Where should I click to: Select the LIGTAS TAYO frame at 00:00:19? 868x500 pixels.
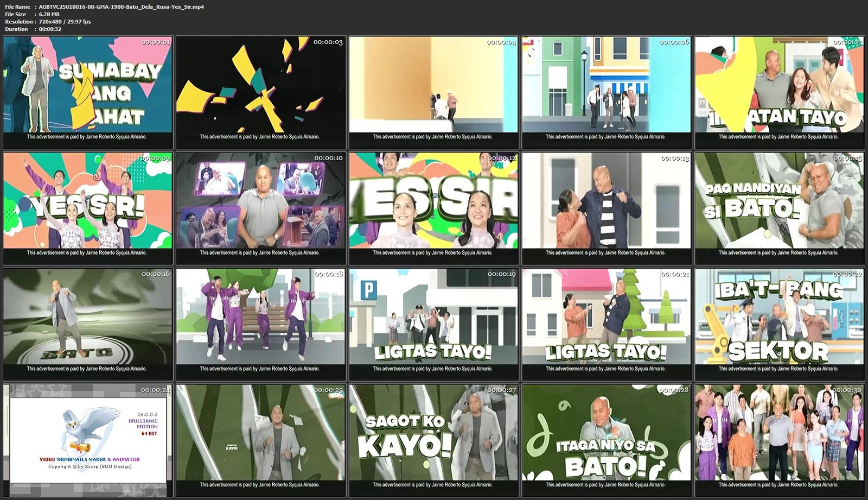point(434,325)
